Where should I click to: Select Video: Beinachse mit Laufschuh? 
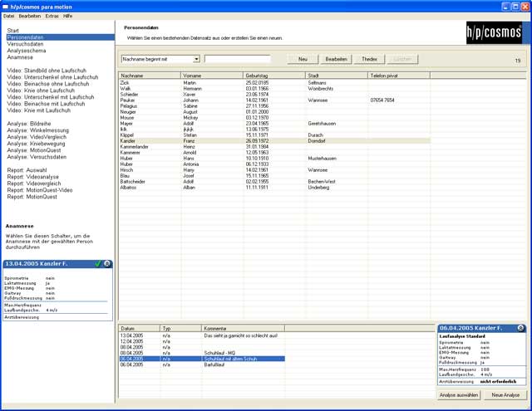pos(46,104)
